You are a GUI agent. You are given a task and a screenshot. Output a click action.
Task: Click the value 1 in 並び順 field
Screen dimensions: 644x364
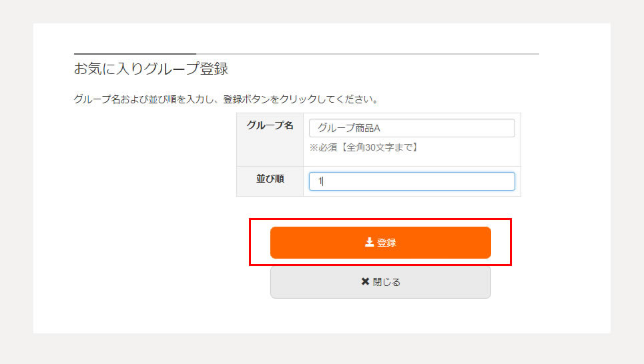pos(320,181)
